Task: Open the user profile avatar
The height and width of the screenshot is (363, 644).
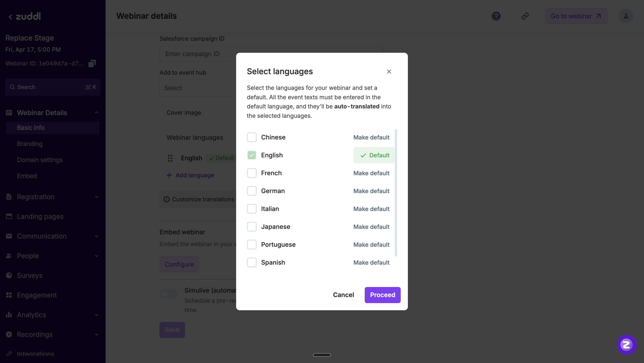Action: [626, 16]
